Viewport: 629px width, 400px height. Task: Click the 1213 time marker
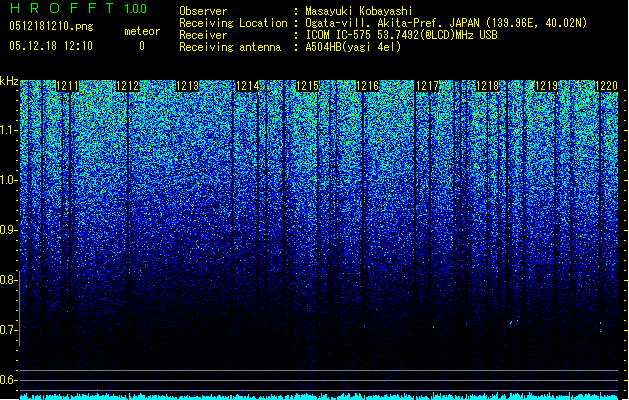point(187,86)
